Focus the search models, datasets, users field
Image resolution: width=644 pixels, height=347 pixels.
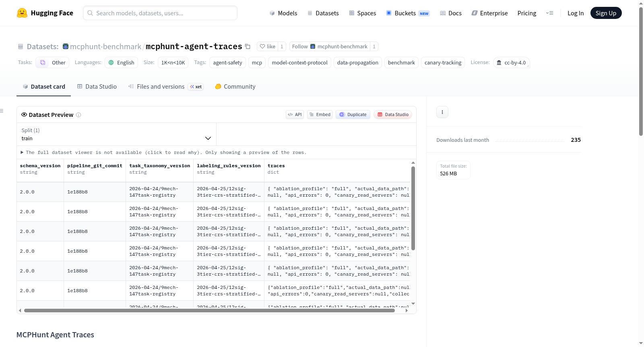[x=160, y=13]
